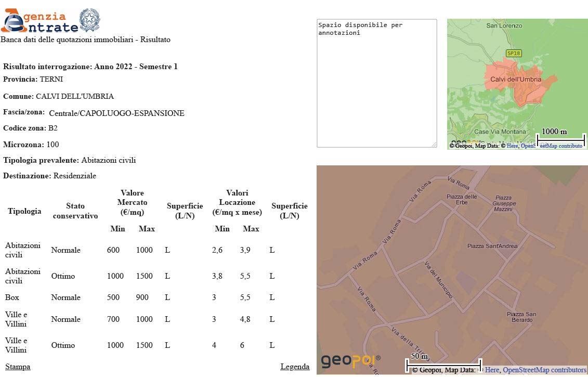The width and height of the screenshot is (588, 377).
Task: Follow the Here link under overview map
Action: [x=512, y=146]
